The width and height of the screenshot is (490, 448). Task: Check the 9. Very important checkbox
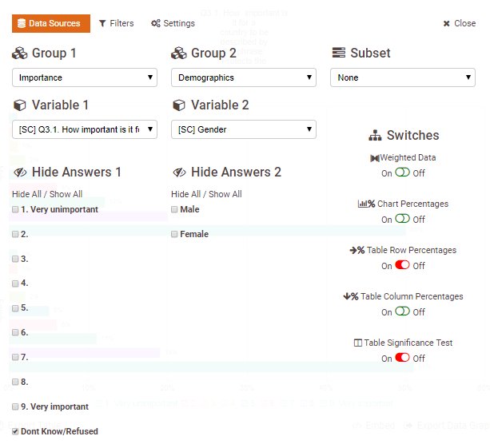[15, 406]
